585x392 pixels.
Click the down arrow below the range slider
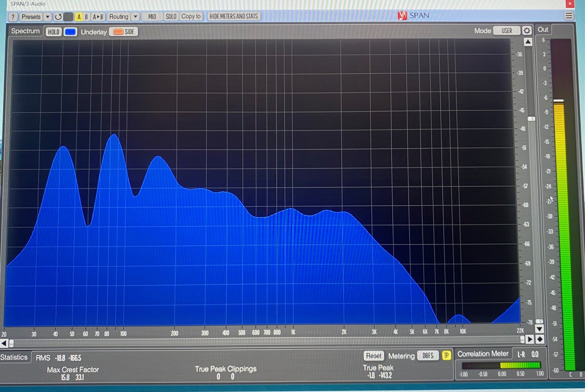coord(539,328)
